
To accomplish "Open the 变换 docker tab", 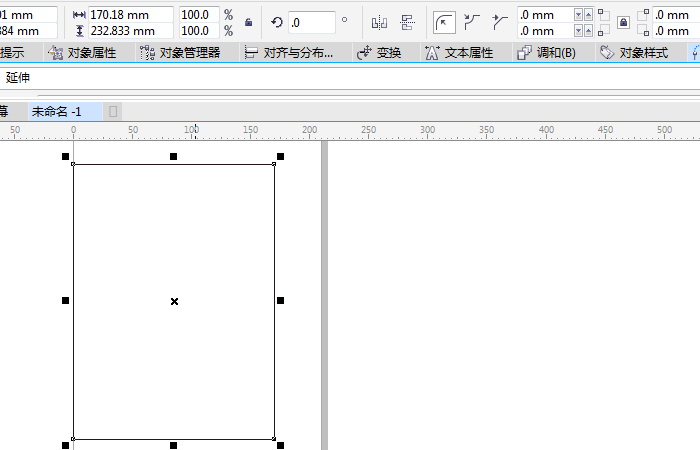I will click(x=379, y=53).
